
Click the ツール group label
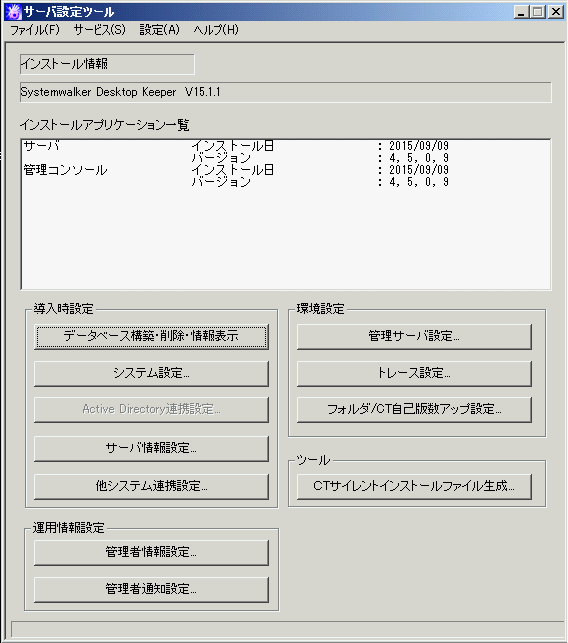click(313, 460)
